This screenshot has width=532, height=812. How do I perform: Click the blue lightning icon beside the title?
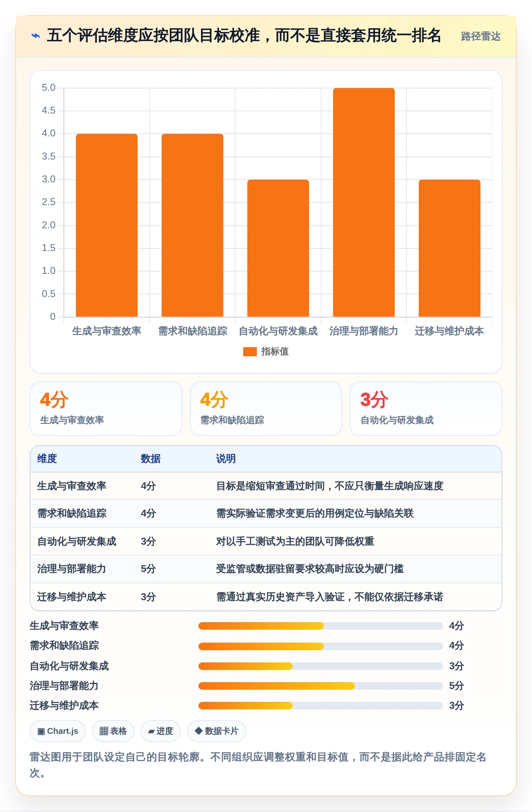pos(36,36)
